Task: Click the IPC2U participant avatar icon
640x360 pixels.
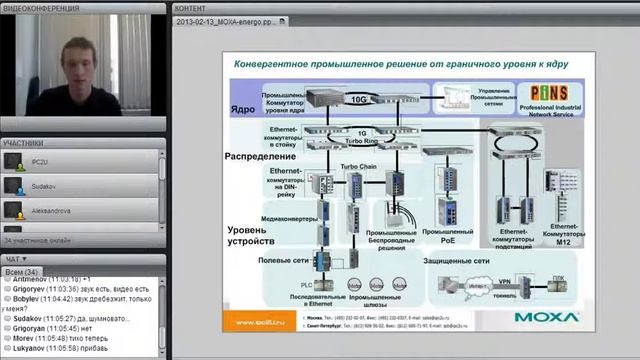Action: [14, 162]
